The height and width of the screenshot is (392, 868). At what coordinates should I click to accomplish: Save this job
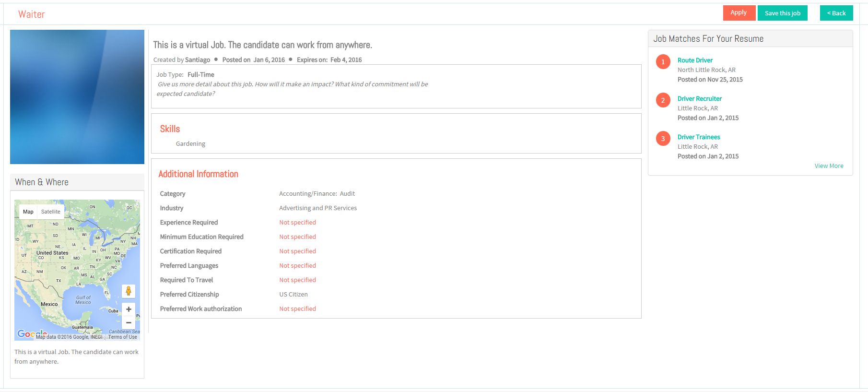tap(782, 13)
